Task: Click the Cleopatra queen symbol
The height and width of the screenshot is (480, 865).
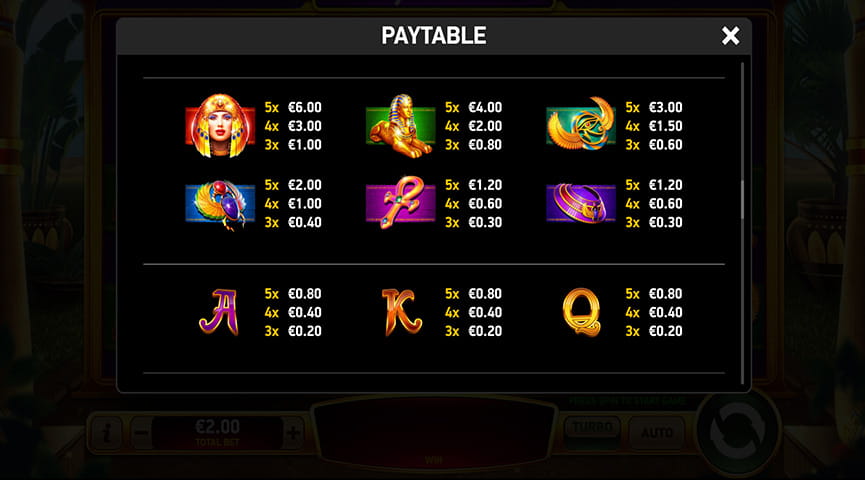Action: coord(220,126)
